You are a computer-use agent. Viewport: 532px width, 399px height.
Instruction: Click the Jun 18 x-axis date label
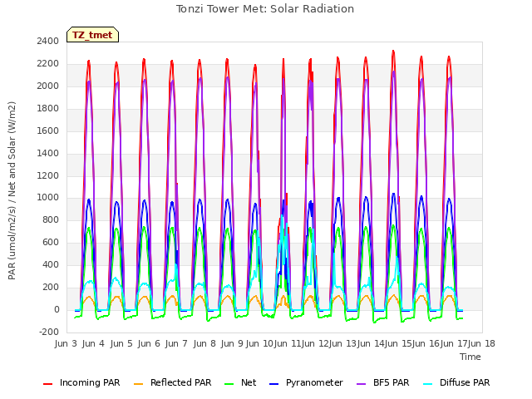click(x=481, y=343)
